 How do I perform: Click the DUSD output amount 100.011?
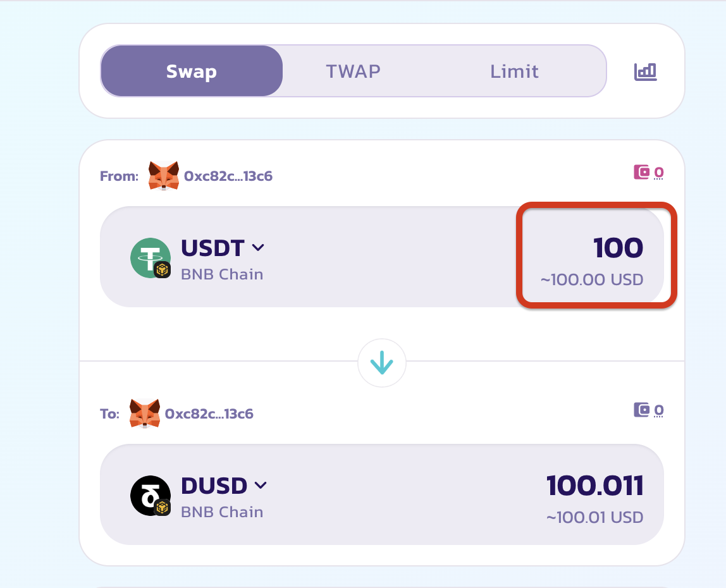594,486
